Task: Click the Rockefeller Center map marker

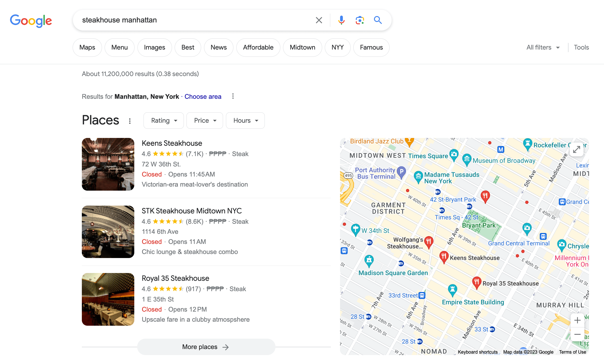Action: coord(527,145)
